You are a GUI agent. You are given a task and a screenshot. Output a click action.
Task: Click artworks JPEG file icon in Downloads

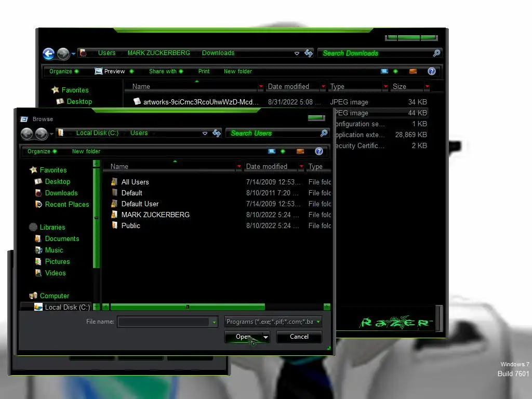(x=137, y=101)
